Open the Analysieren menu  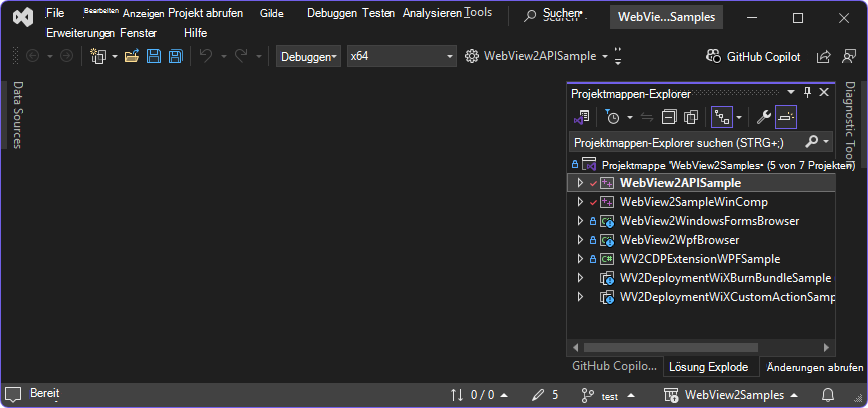click(x=432, y=13)
